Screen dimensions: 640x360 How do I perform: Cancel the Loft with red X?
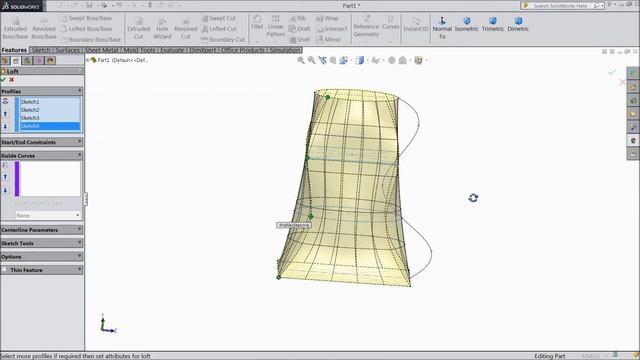coord(12,80)
